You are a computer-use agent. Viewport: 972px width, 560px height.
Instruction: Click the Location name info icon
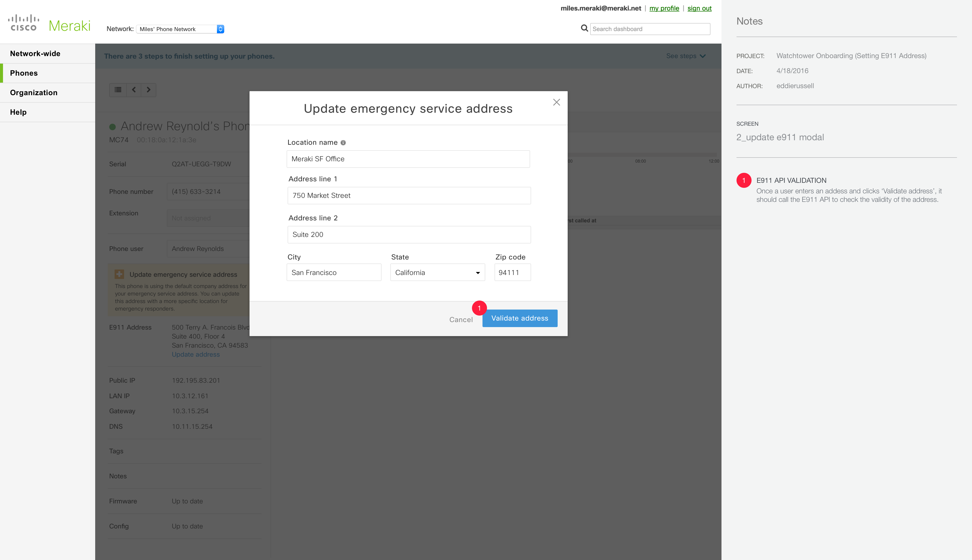tap(343, 143)
